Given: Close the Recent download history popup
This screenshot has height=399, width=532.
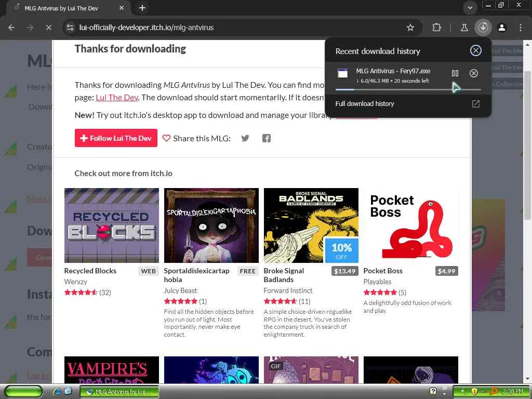Looking at the screenshot, I should [475, 50].
